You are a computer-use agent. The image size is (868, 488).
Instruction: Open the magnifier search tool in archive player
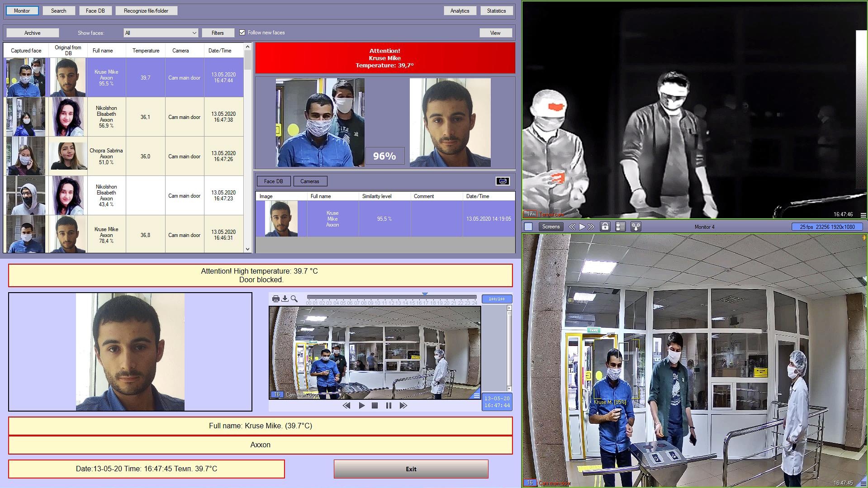294,298
